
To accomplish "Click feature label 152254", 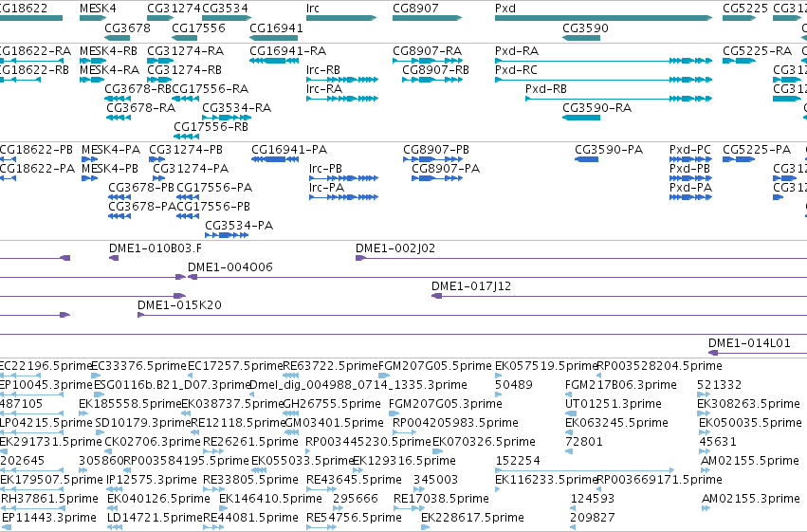I will coord(518,462).
